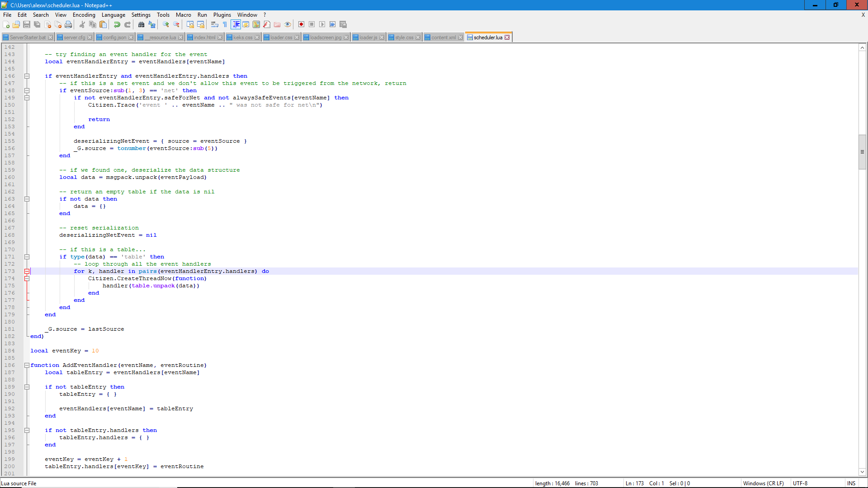This screenshot has width=868, height=488.
Task: Save the current file via toolbar
Action: (27, 24)
